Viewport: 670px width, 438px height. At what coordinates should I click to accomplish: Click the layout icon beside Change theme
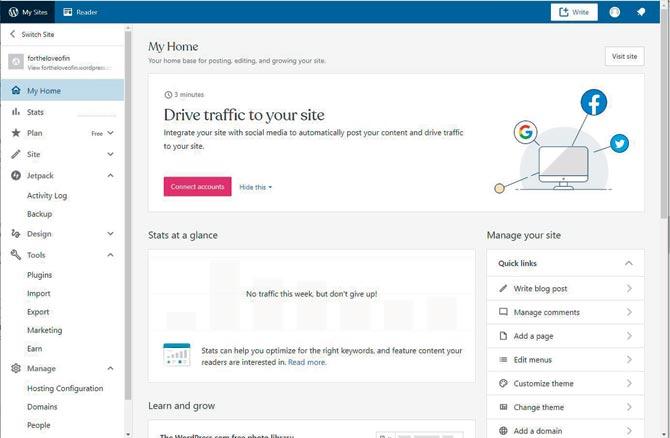503,407
